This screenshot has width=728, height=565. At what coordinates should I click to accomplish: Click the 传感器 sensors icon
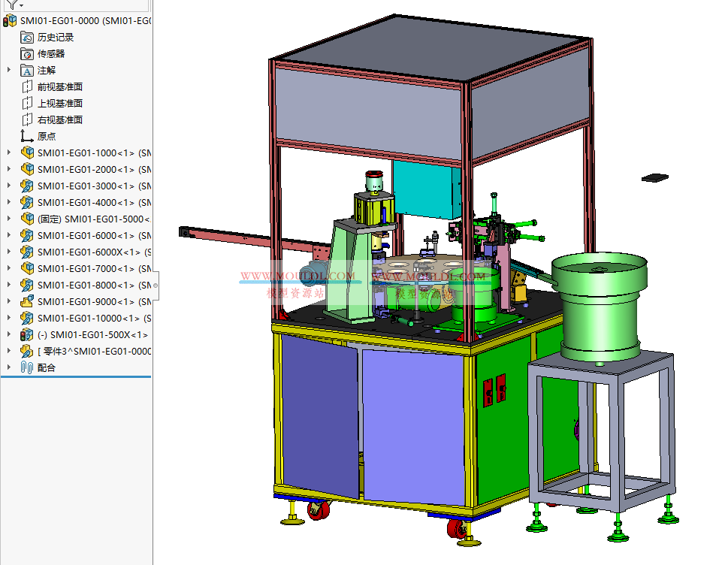(27, 53)
